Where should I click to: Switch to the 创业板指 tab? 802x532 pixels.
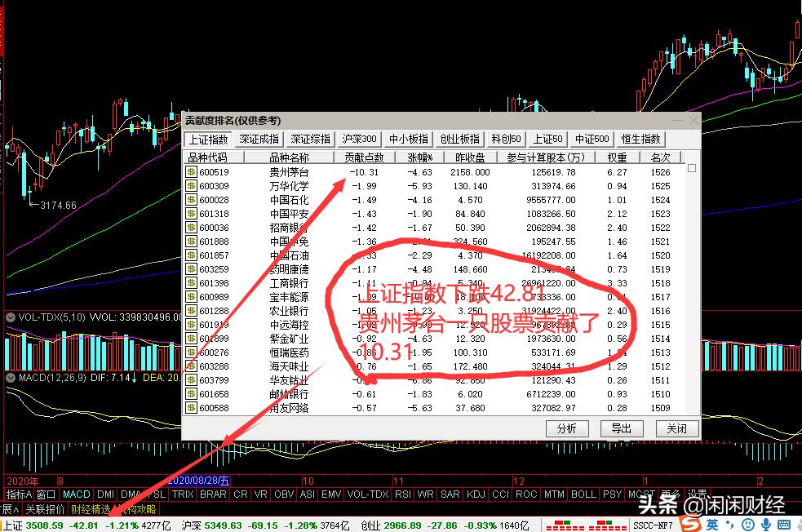coord(460,139)
